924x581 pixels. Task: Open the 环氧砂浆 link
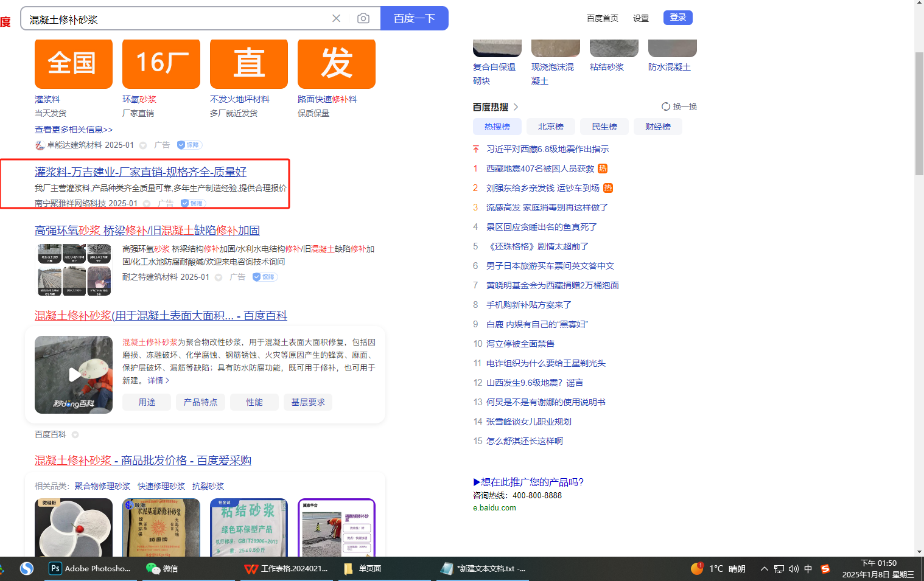point(139,99)
